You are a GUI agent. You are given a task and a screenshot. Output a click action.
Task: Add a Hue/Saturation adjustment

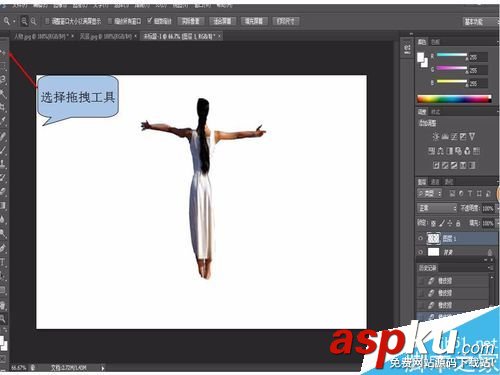pyautogui.click(x=432, y=151)
